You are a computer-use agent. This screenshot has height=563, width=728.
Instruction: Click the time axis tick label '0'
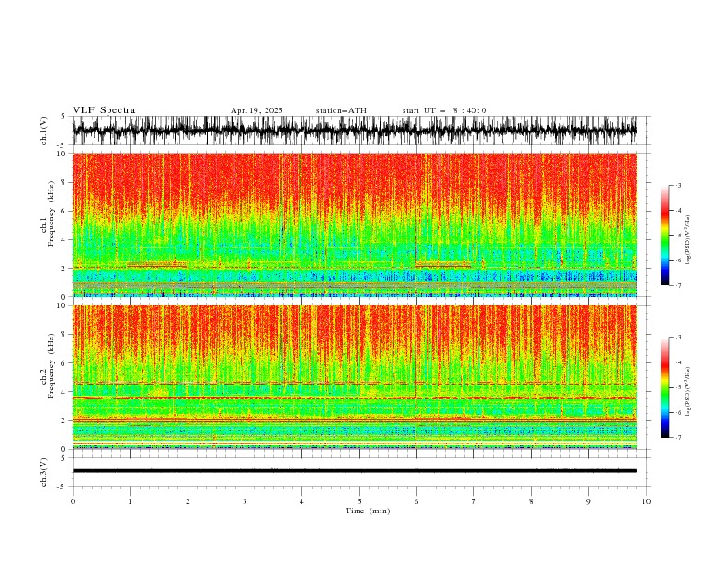click(73, 501)
